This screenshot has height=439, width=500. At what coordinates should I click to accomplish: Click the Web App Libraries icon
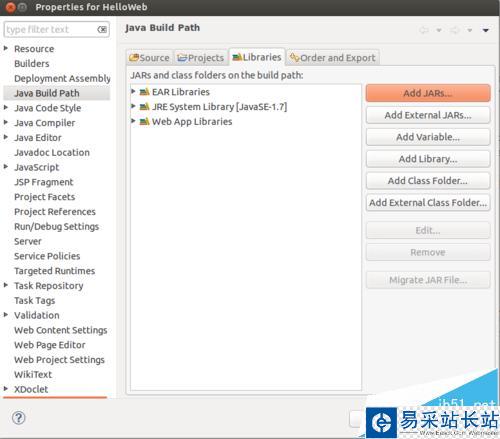tap(144, 121)
